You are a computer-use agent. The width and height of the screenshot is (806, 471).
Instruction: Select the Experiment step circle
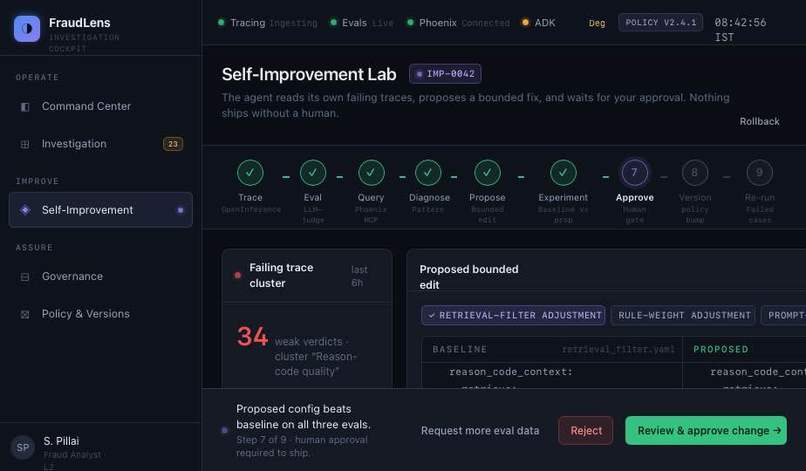563,173
